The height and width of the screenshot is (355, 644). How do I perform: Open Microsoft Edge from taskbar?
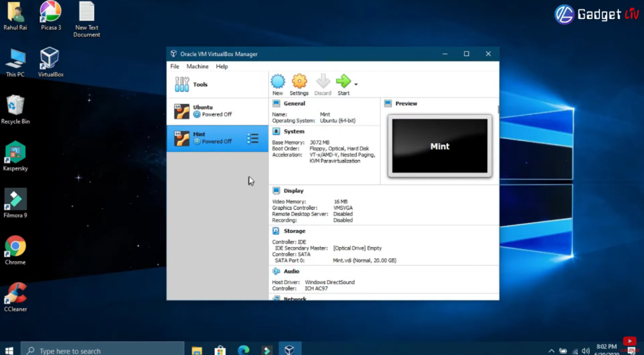243,350
